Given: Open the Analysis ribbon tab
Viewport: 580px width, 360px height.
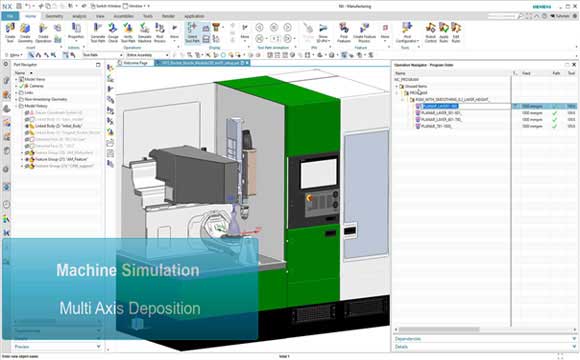Looking at the screenshot, I should [79, 16].
